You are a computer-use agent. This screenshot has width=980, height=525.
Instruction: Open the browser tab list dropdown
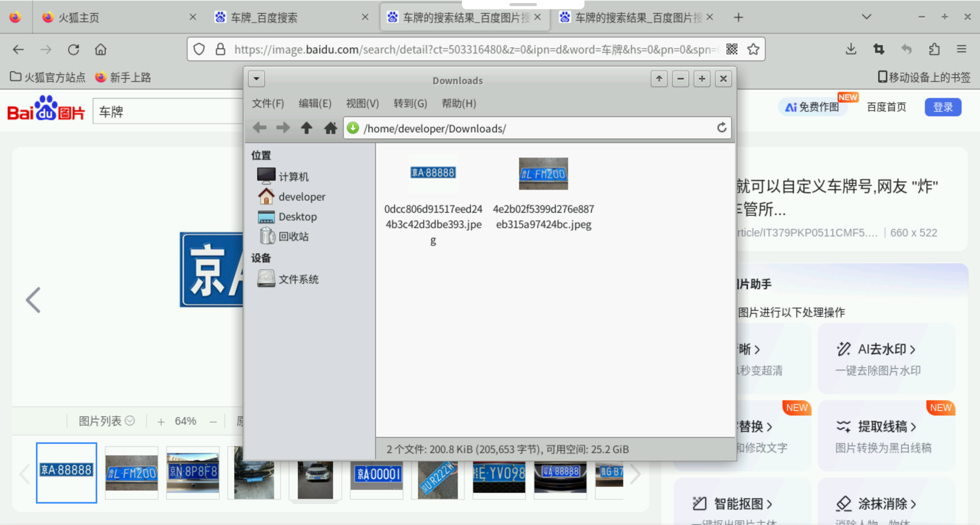[866, 17]
